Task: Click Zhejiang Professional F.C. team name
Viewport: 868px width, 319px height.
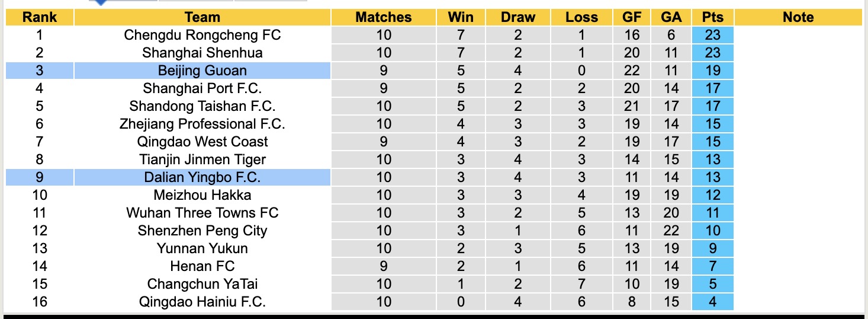Action: click(202, 124)
